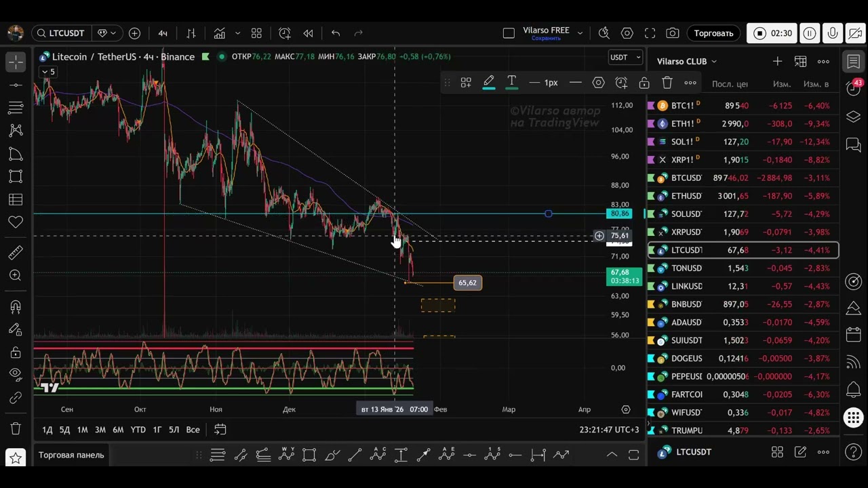868x488 pixels.
Task: Toggle magnet mode in left sidebar
Action: tap(16, 307)
